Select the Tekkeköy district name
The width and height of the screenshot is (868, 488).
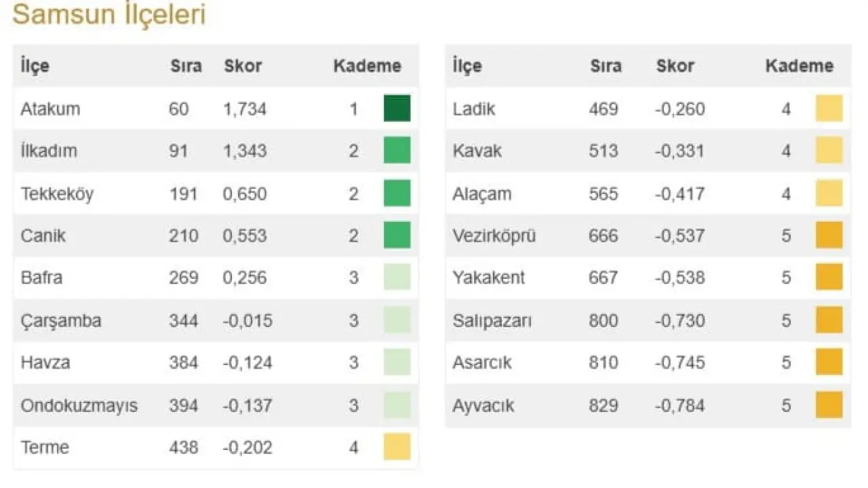pyautogui.click(x=57, y=193)
